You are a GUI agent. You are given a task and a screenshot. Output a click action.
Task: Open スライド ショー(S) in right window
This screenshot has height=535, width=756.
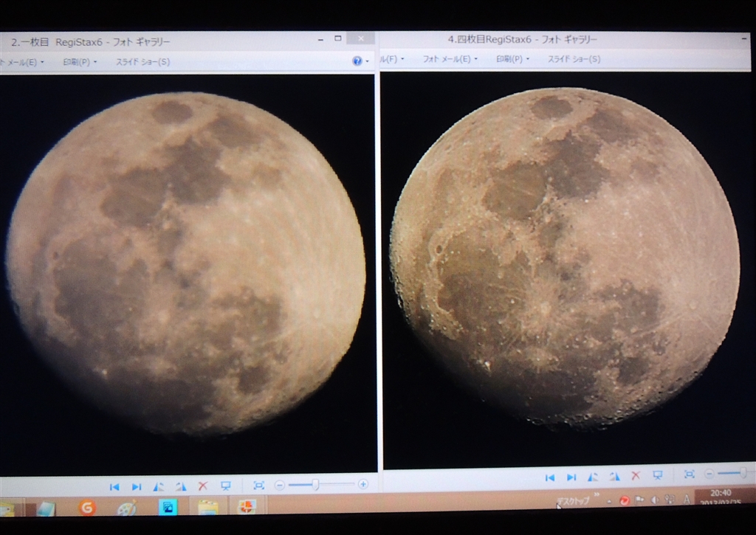[x=574, y=59]
